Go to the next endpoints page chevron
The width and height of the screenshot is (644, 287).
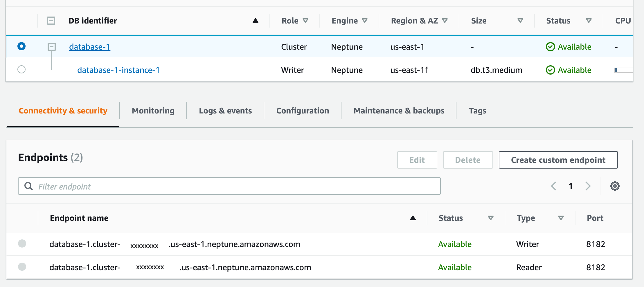point(588,186)
